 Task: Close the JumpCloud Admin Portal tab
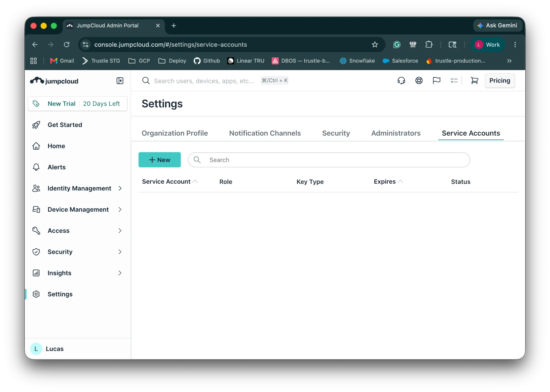click(x=158, y=26)
